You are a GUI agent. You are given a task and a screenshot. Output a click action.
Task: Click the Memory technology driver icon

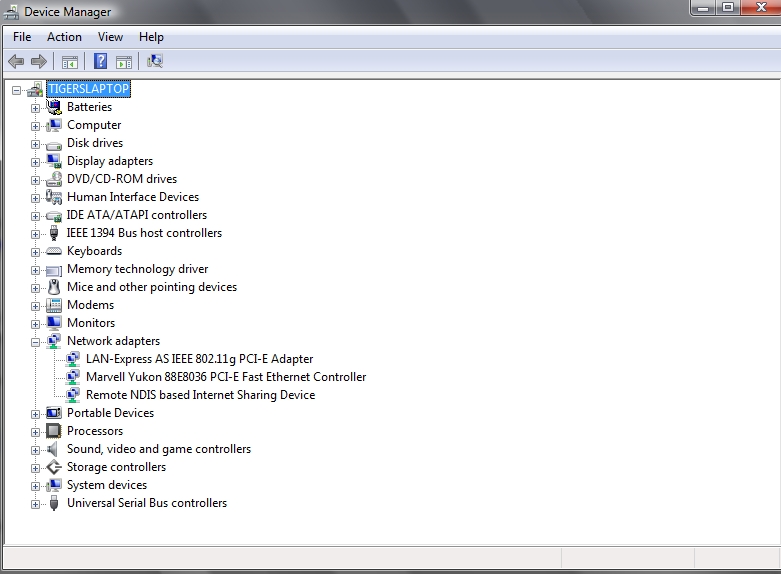tap(54, 271)
